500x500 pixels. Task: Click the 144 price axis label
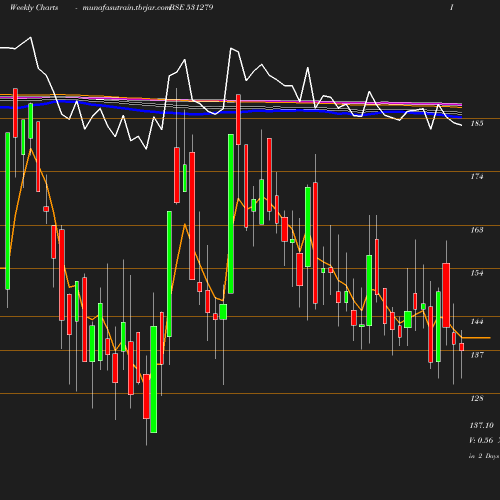[477, 321]
